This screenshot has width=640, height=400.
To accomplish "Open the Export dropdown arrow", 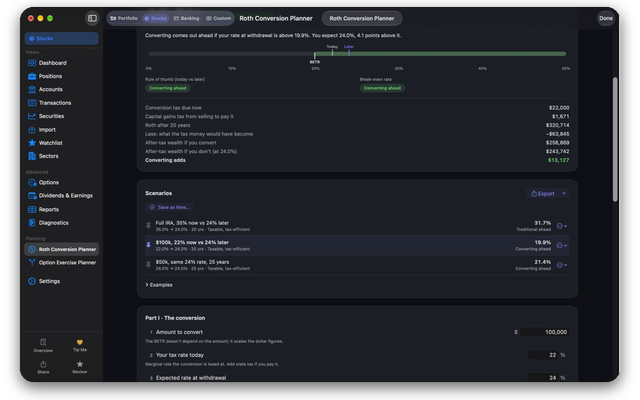I will tap(564, 193).
